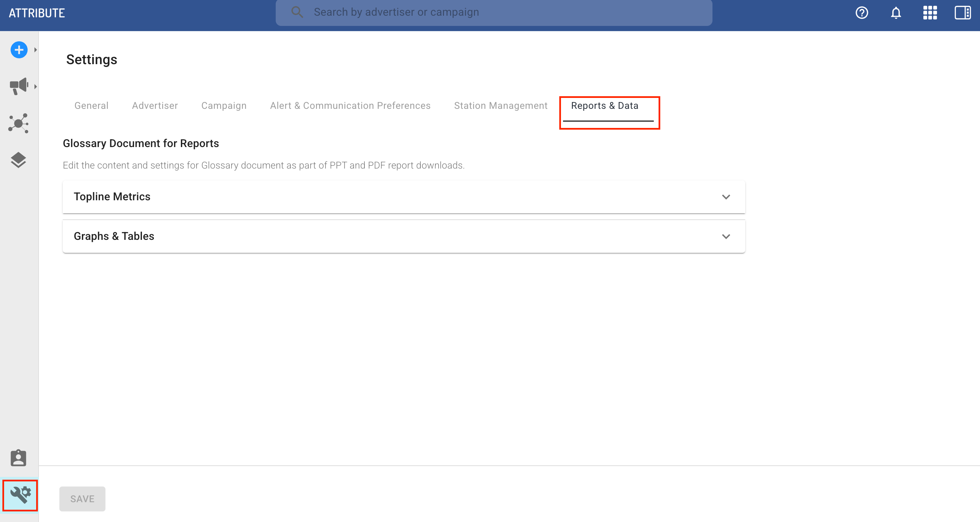Switch to the General tab

[91, 106]
